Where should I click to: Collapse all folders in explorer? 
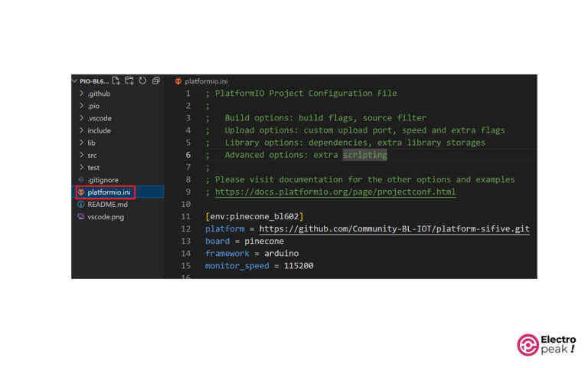tap(155, 80)
